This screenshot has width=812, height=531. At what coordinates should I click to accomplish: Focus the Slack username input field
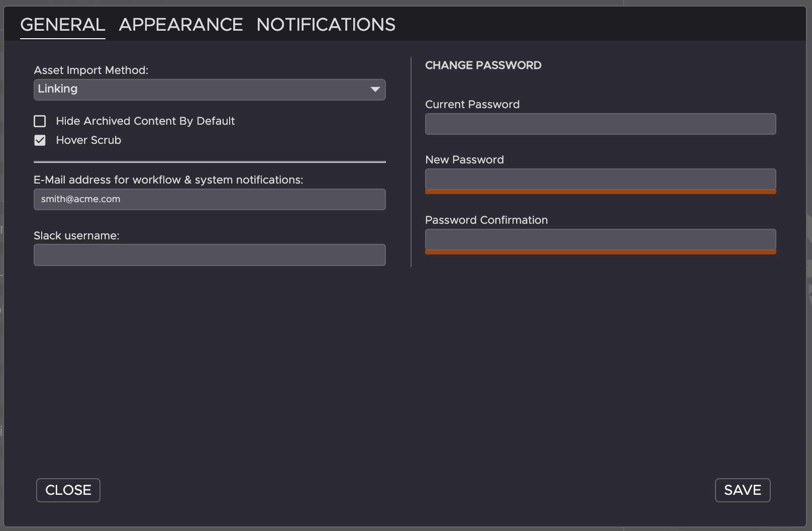coord(210,255)
